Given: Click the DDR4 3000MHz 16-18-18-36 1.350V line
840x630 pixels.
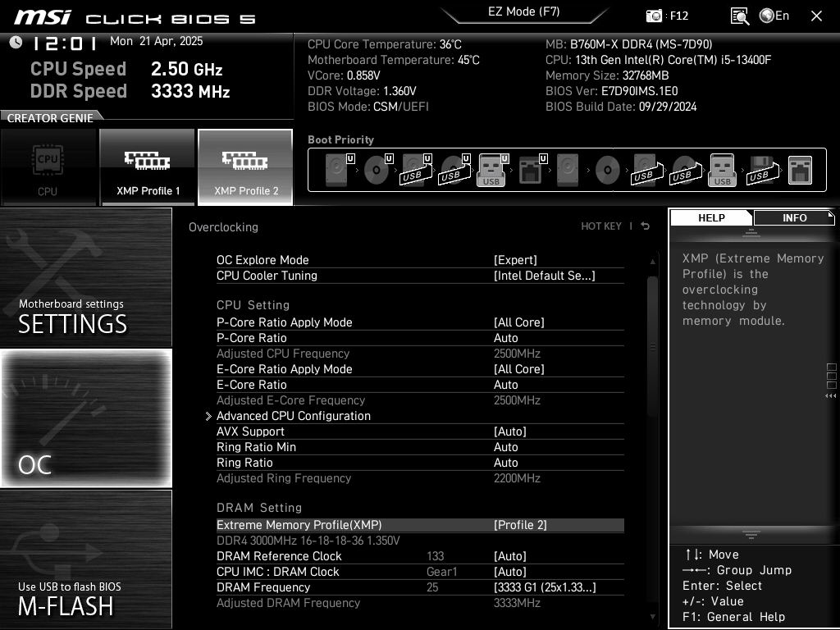Looking at the screenshot, I should point(308,541).
